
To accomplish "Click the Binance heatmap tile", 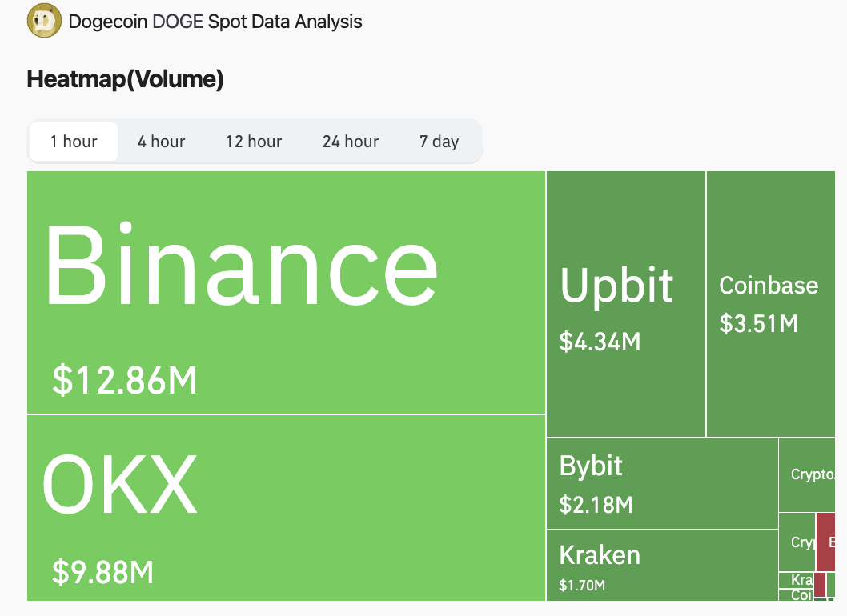I will 286,292.
